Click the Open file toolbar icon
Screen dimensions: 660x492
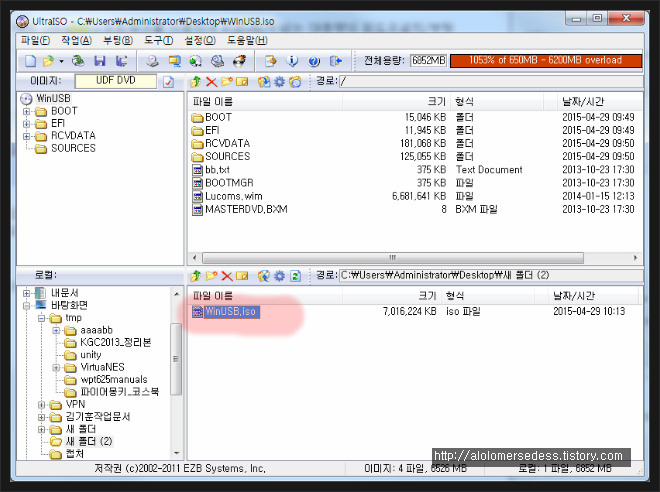(48, 61)
